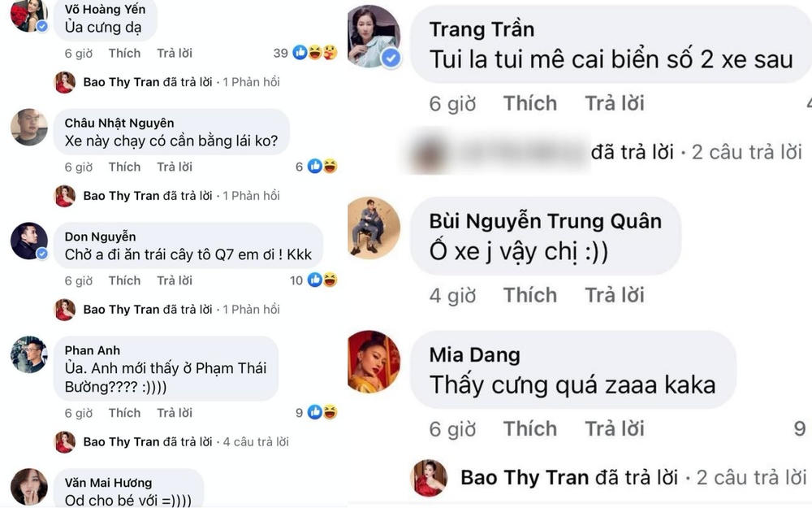Open Bùi Nguyễn Trung Quân's avatar
The height and width of the screenshot is (508, 812).
374,228
